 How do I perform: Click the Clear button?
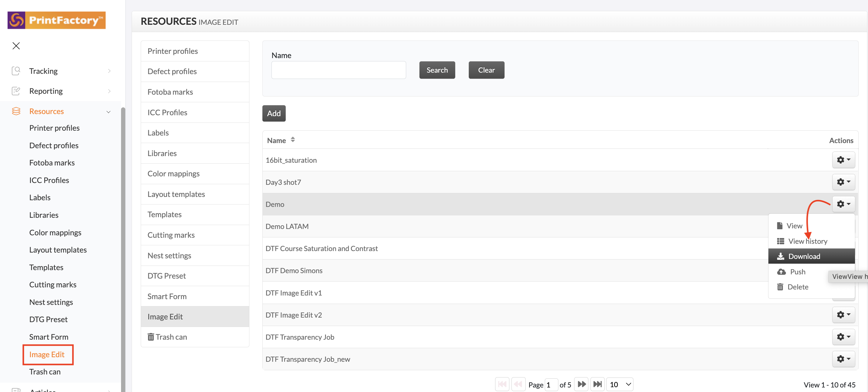(486, 70)
